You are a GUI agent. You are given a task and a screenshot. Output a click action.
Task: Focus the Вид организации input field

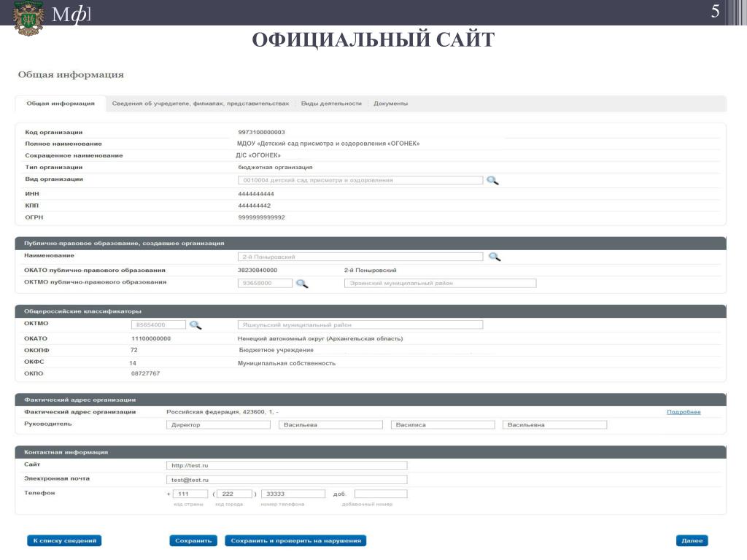(x=360, y=180)
